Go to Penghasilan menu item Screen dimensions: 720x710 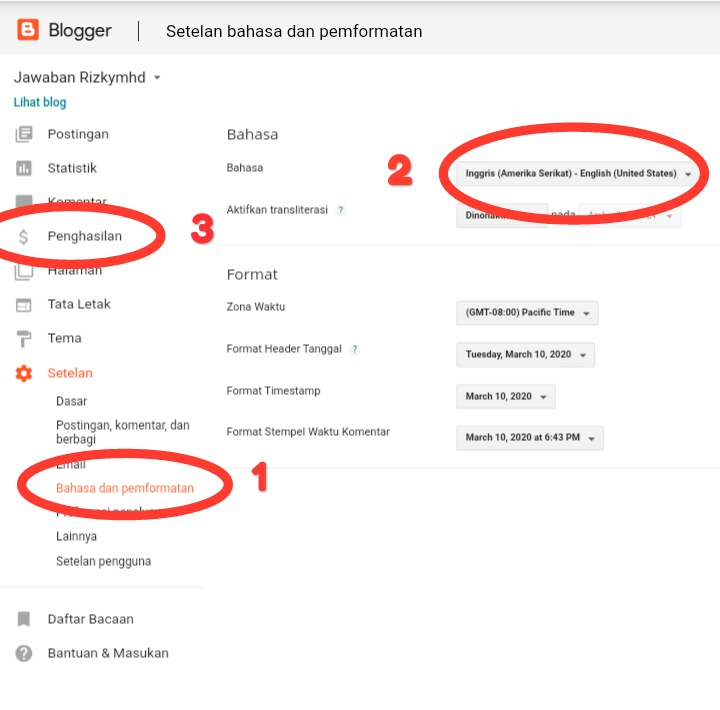[x=85, y=236]
